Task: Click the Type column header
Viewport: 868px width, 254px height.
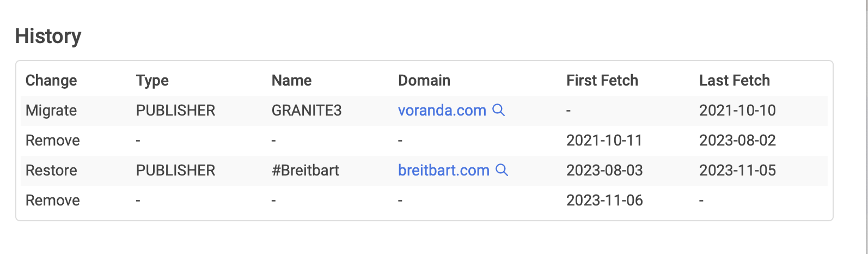Action: [x=152, y=81]
